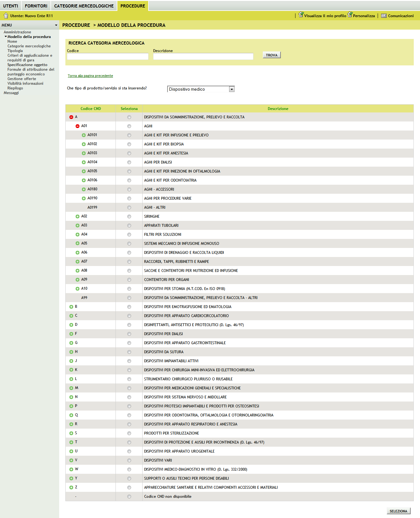Expand A0101 with the green plus icon

tap(84, 135)
